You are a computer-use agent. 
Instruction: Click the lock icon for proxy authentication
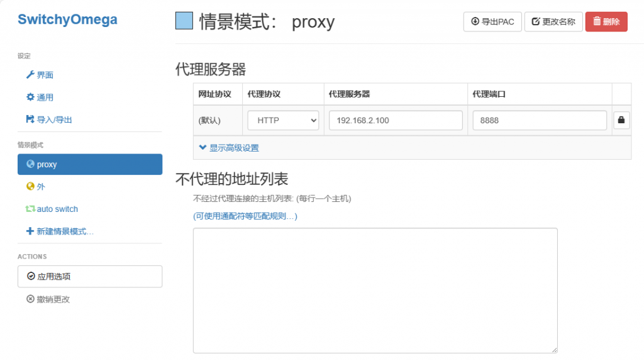coord(621,120)
